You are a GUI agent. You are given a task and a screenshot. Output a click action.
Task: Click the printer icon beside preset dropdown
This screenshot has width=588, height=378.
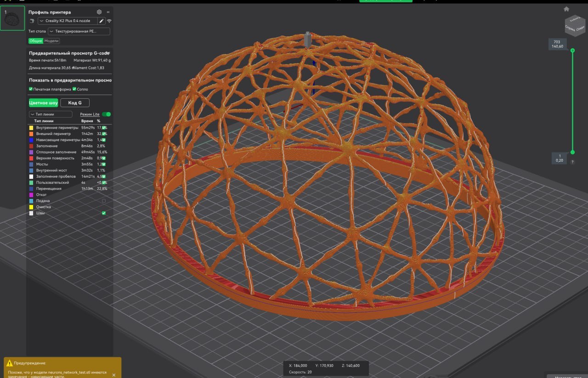(32, 21)
